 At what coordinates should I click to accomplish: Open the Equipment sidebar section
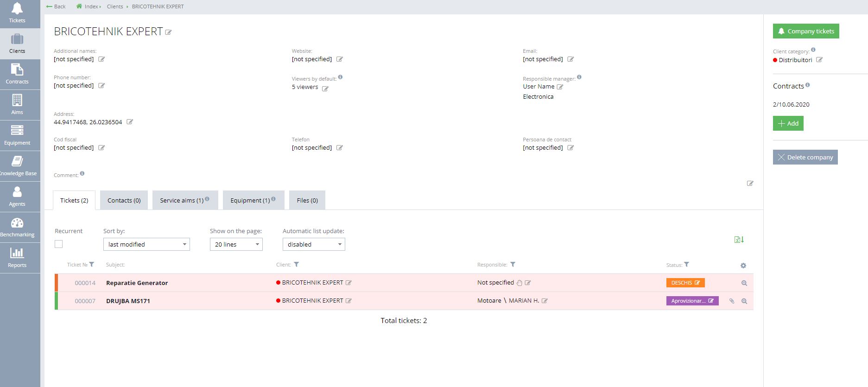pos(17,135)
